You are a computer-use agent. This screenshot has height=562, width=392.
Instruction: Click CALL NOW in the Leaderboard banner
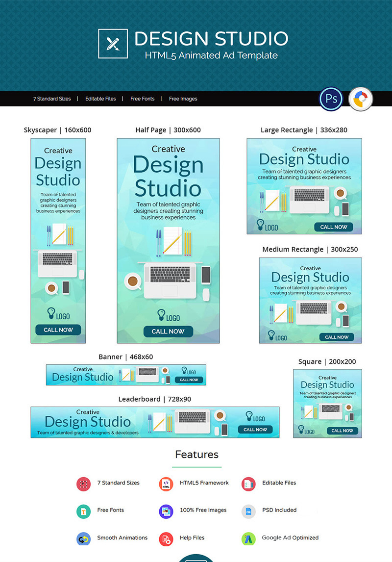tap(255, 430)
